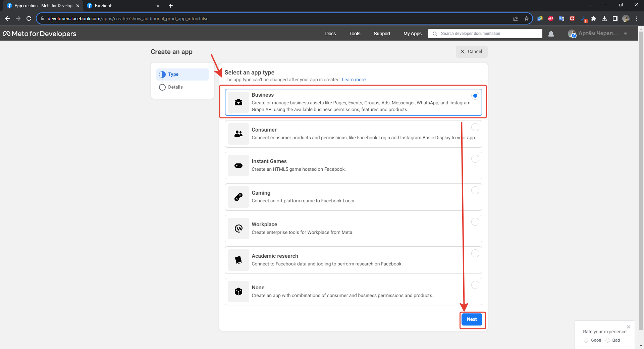
Task: Rate experience as Good
Action: [x=586, y=340]
